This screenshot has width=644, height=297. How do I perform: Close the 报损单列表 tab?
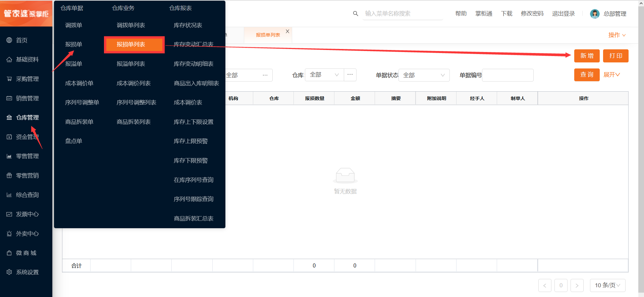point(287,31)
